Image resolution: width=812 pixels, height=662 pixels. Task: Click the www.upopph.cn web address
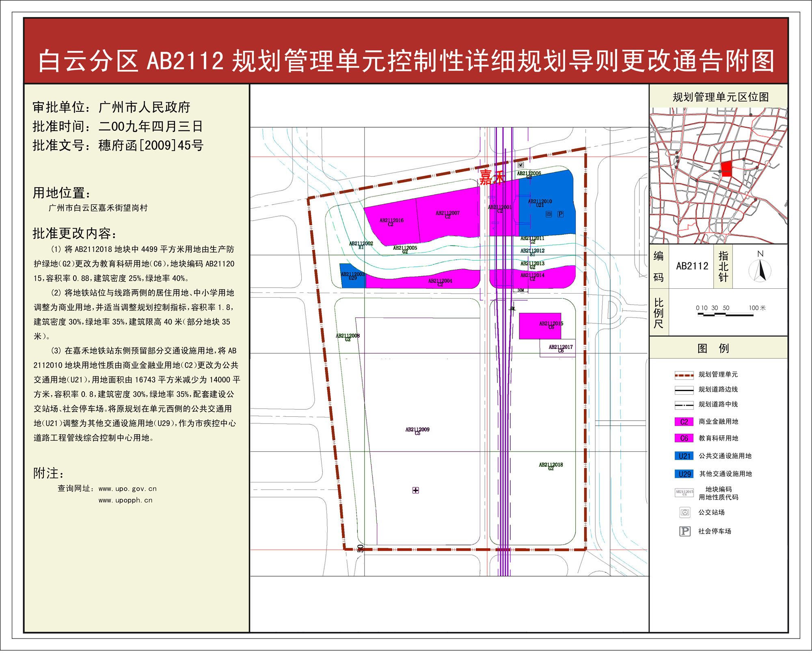pyautogui.click(x=125, y=500)
